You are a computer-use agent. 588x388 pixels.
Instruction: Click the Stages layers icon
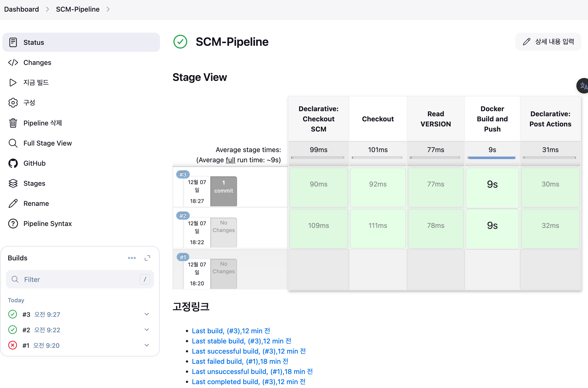coord(13,183)
